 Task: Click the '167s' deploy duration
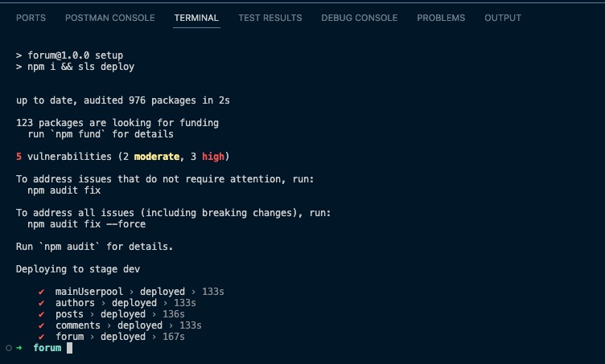coord(174,337)
